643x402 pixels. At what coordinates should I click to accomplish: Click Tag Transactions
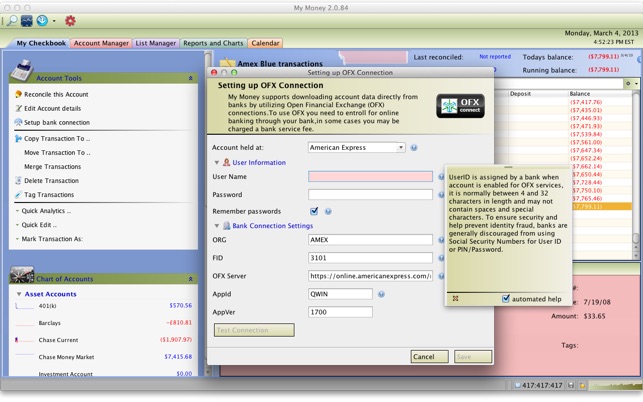tap(49, 194)
